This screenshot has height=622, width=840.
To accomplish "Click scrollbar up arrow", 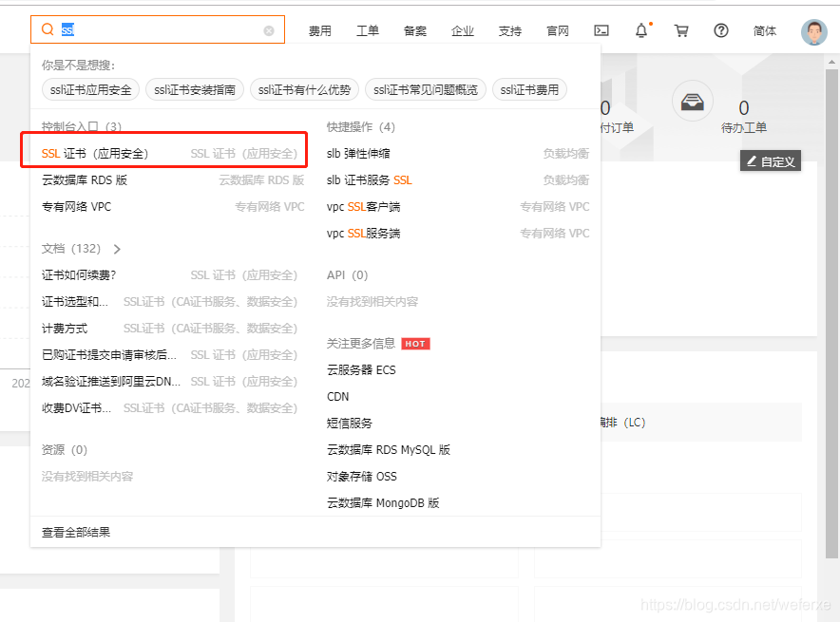I will coord(831,62).
